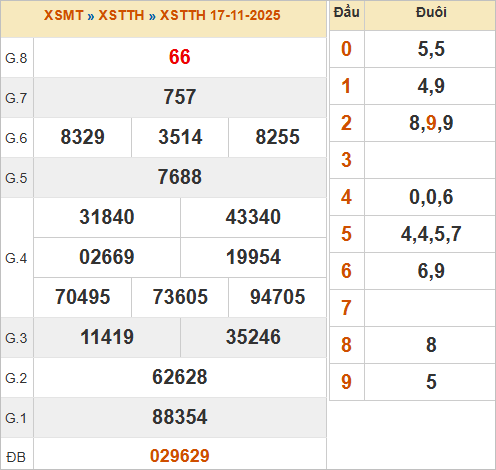The image size is (496, 470).
Task: Click tail values 6,9 for head 6
Action: pos(431,271)
